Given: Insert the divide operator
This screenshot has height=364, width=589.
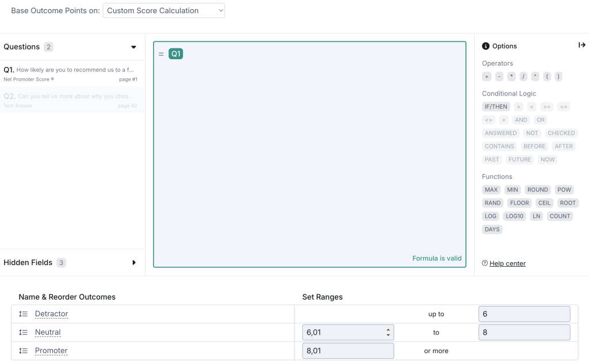Looking at the screenshot, I should point(523,76).
